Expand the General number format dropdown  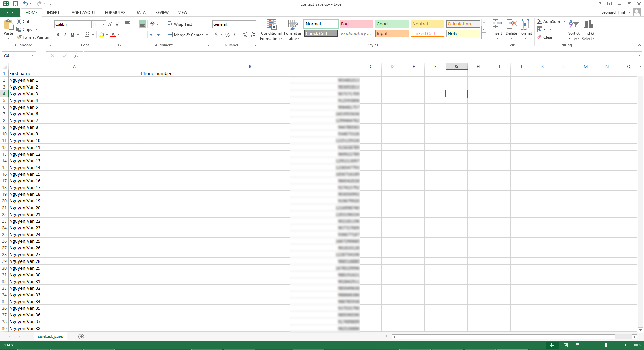[254, 24]
